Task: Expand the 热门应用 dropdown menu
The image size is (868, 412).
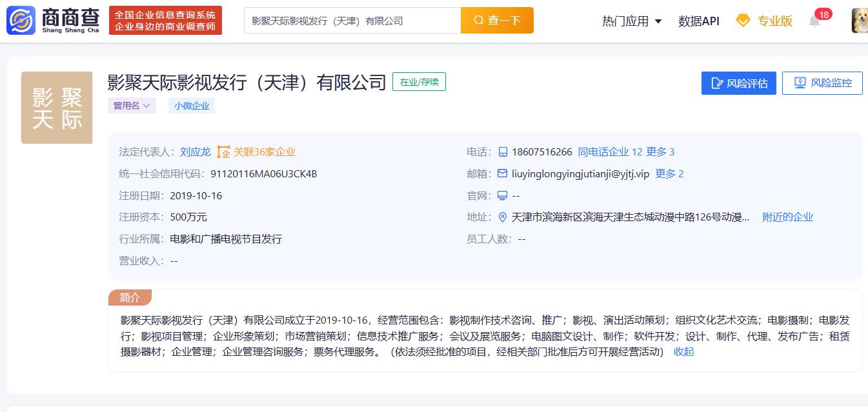Action: (x=632, y=21)
